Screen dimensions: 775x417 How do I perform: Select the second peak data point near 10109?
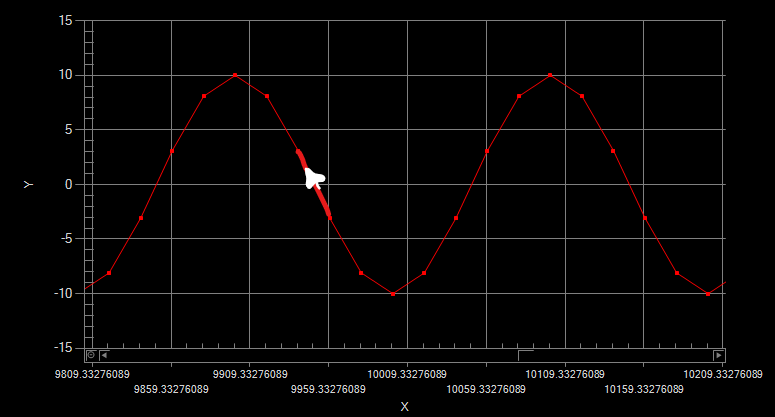550,75
